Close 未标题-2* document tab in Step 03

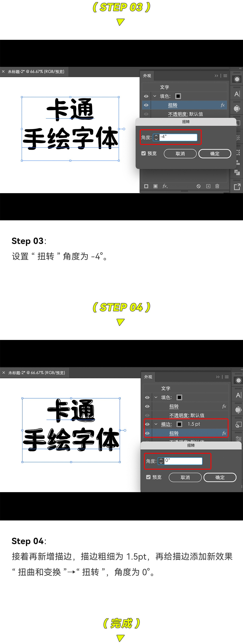(3, 72)
